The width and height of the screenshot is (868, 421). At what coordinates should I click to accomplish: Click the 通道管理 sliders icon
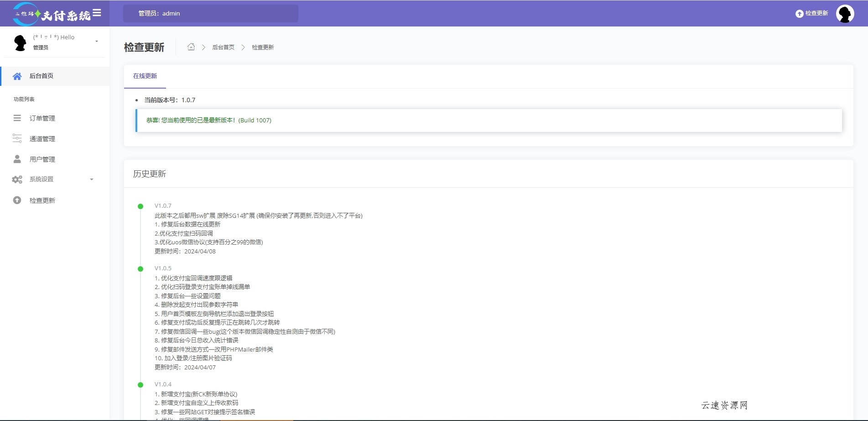coord(17,138)
